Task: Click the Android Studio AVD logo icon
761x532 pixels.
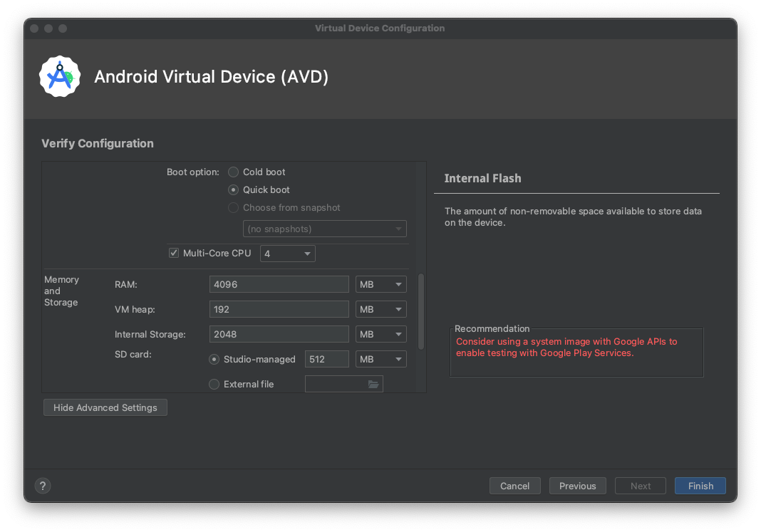Action: click(x=60, y=76)
